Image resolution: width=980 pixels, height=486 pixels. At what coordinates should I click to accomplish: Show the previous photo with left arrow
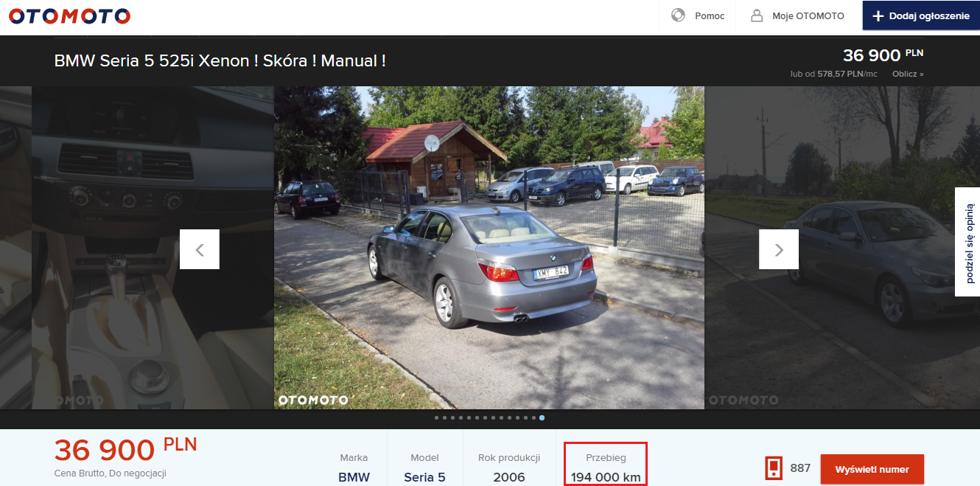tap(200, 249)
